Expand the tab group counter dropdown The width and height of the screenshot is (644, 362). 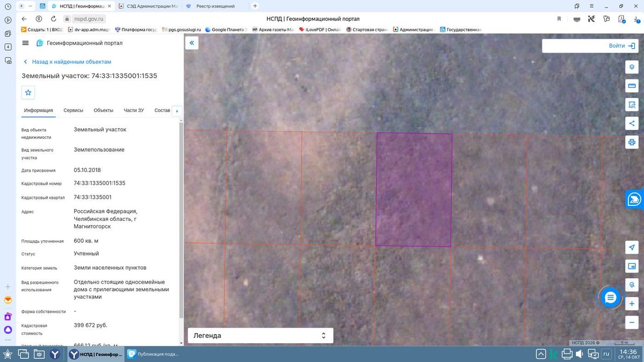pos(24,6)
